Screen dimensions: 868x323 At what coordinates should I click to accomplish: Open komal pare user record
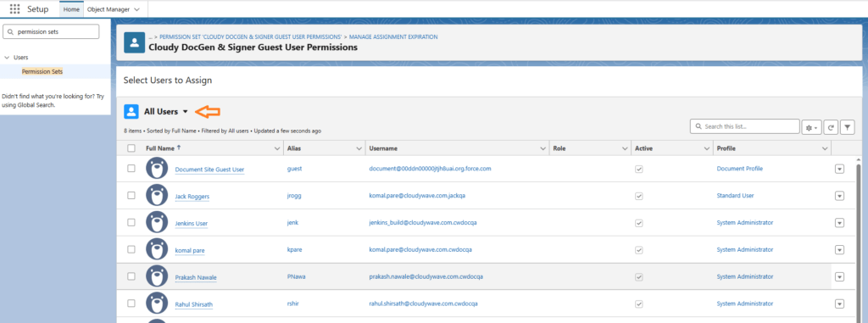[x=190, y=250]
